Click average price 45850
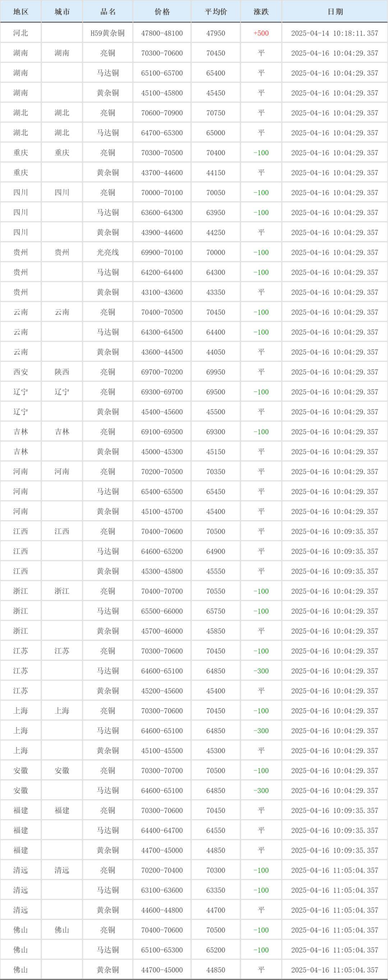388x980 pixels. coord(216,631)
